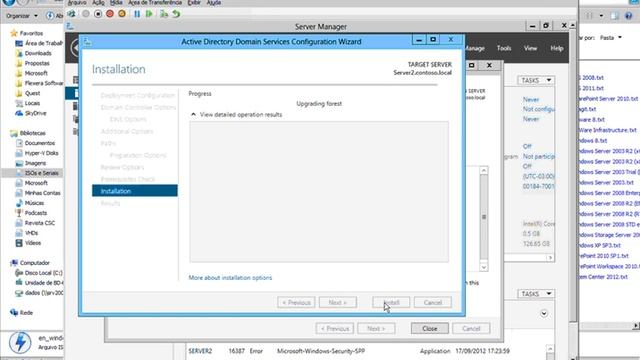Click the grey Start VM toolbar icon

coord(86,14)
